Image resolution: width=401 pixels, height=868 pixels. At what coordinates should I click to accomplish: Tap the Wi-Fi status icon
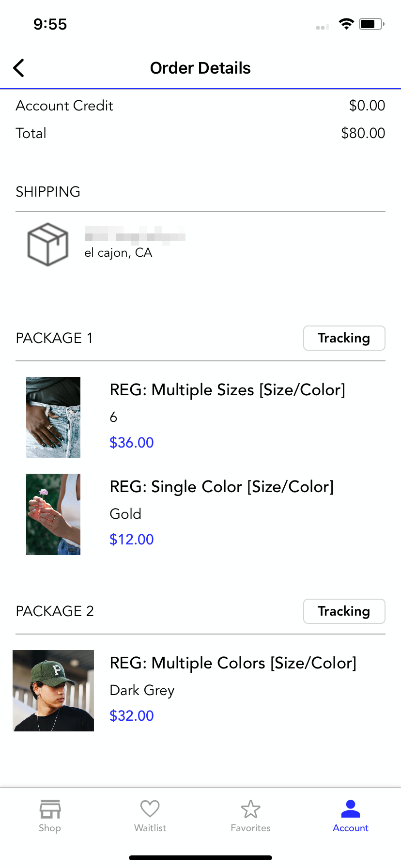pyautogui.click(x=346, y=24)
